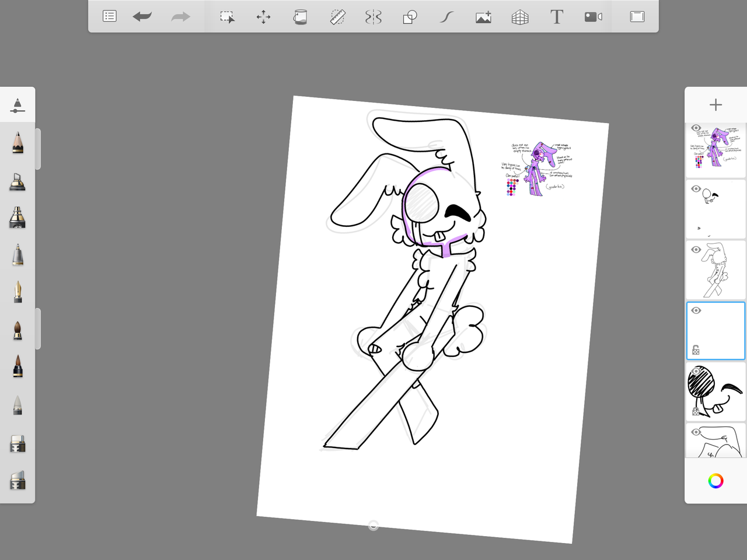Select the upper hard eraser block
The width and height of the screenshot is (747, 560).
coord(18,443)
